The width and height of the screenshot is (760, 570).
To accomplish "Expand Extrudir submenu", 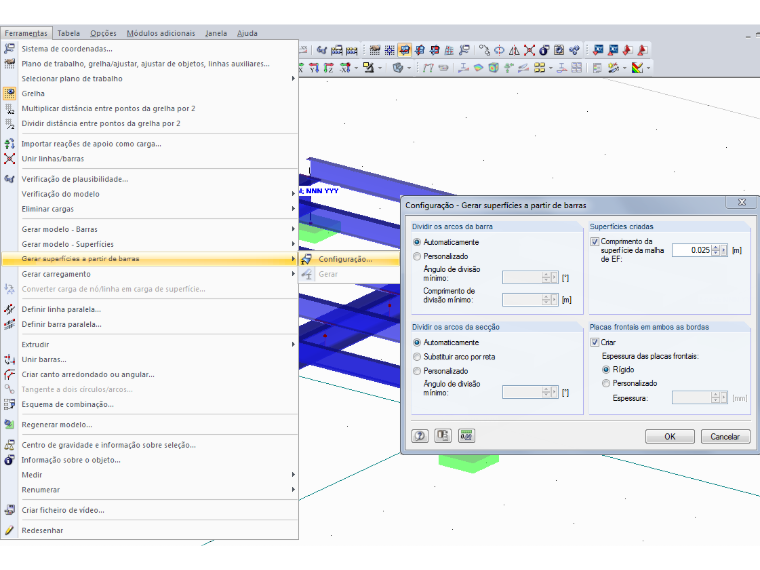I will tap(150, 344).
